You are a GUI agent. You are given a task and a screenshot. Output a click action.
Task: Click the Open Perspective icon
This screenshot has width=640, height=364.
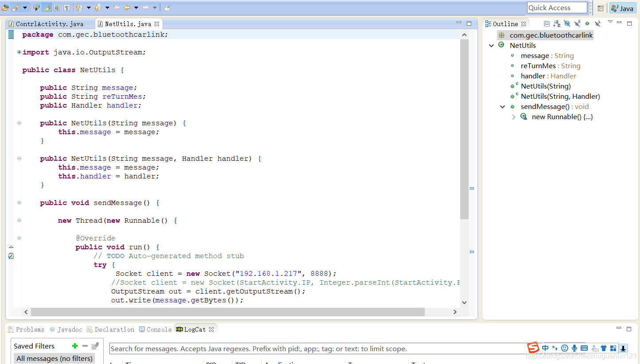click(601, 8)
